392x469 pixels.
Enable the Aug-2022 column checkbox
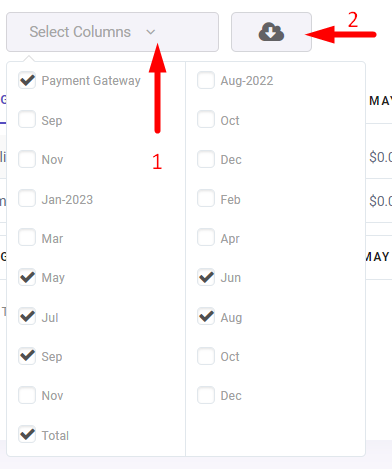pos(206,80)
